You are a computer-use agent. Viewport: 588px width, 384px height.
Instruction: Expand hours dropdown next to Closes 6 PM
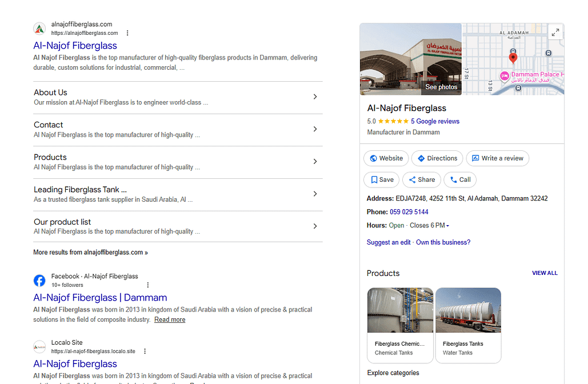click(x=448, y=226)
